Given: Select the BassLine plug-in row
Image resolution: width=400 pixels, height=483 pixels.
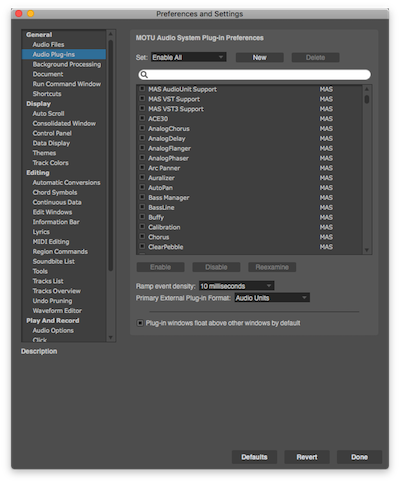Looking at the screenshot, I should tap(249, 207).
